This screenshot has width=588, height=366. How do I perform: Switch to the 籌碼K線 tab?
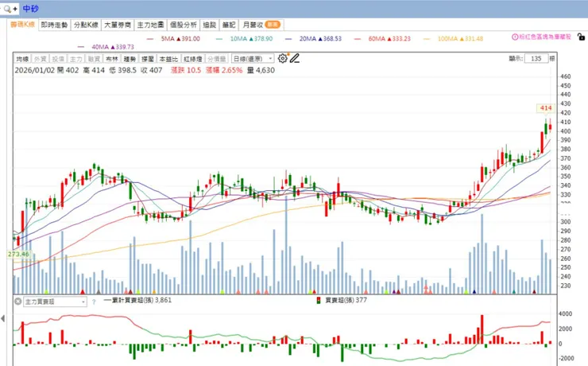pos(22,25)
